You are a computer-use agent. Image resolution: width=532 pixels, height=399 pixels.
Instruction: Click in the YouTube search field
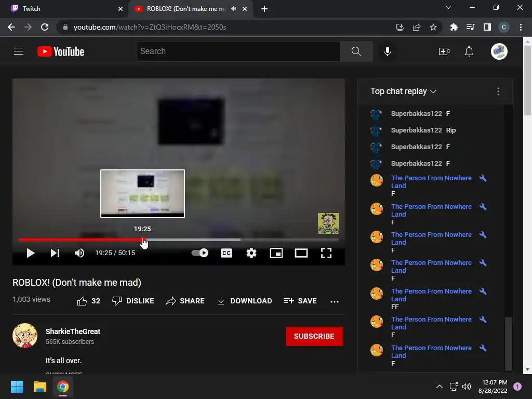238,51
